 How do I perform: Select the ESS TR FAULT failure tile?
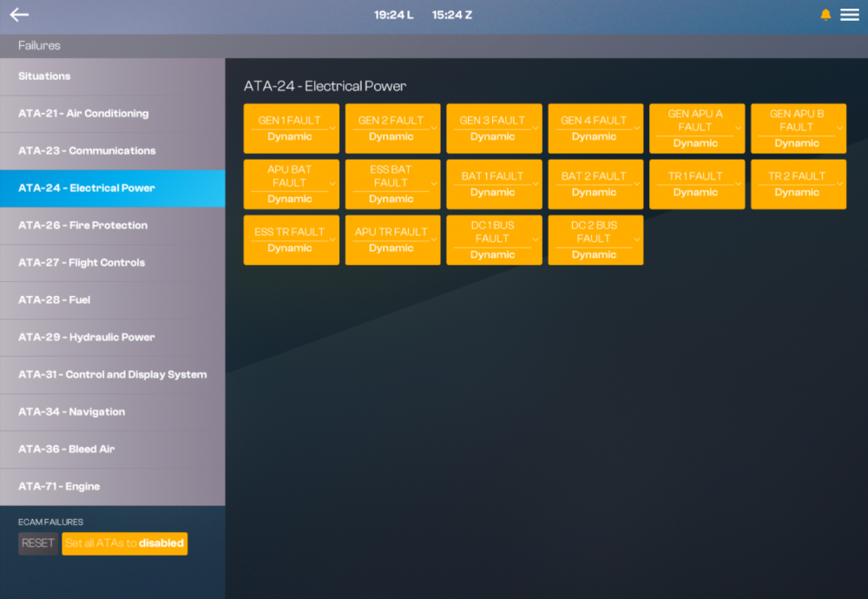(291, 240)
